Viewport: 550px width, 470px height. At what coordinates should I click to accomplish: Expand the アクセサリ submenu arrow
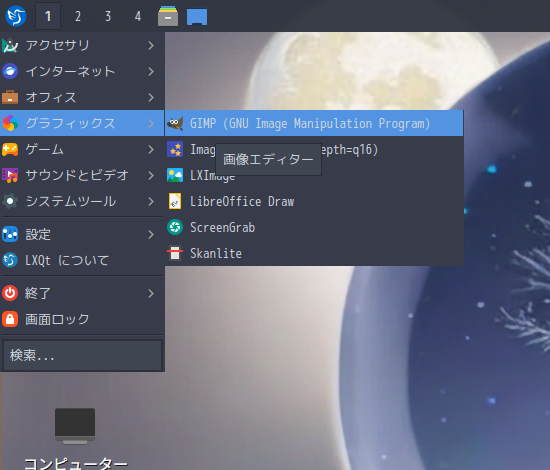tap(151, 46)
